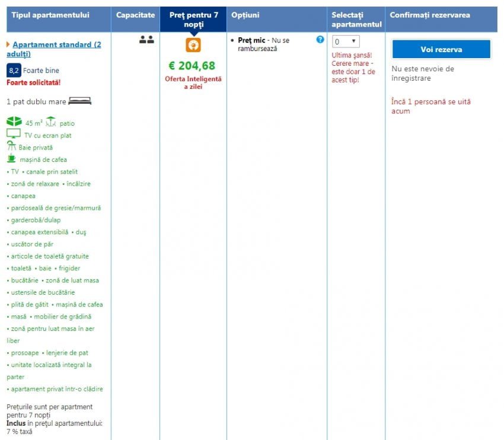Click the double bed icon
The width and height of the screenshot is (504, 440).
pyautogui.click(x=80, y=101)
